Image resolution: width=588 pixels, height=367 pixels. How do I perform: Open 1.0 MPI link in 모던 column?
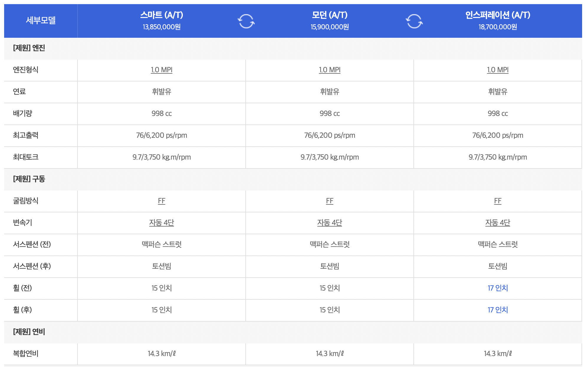coord(330,70)
